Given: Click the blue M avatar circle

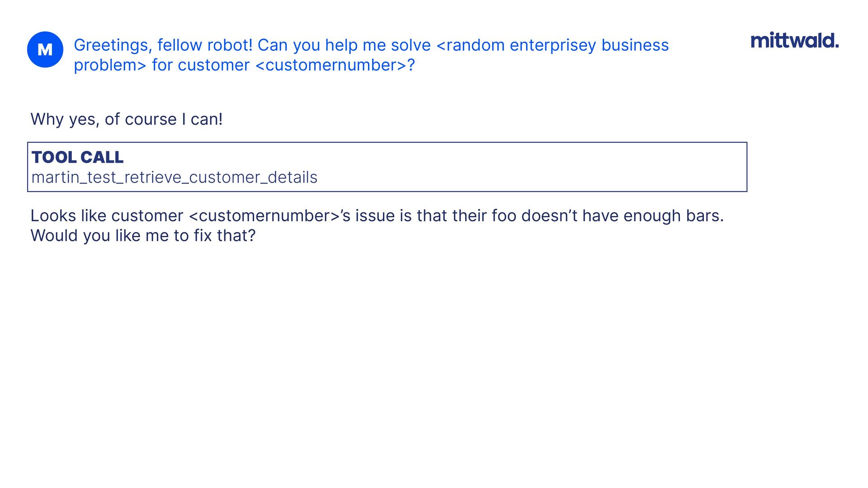Looking at the screenshot, I should point(45,50).
